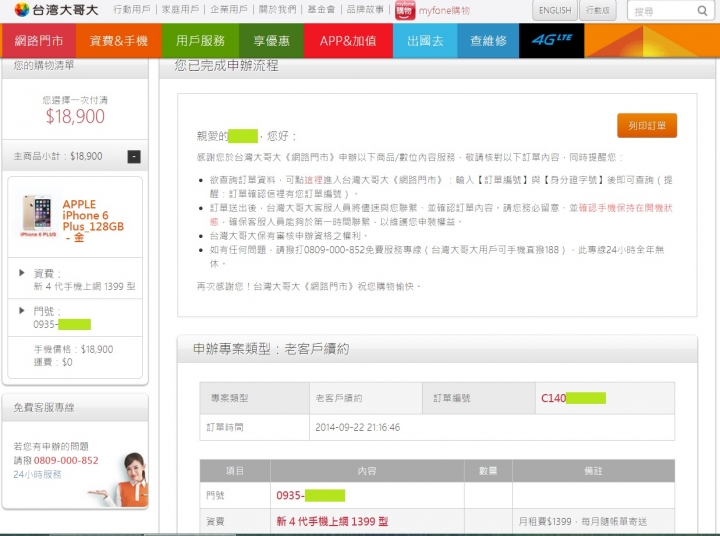720x536 pixels.
Task: Open the 出國去 tab
Action: pyautogui.click(x=425, y=41)
